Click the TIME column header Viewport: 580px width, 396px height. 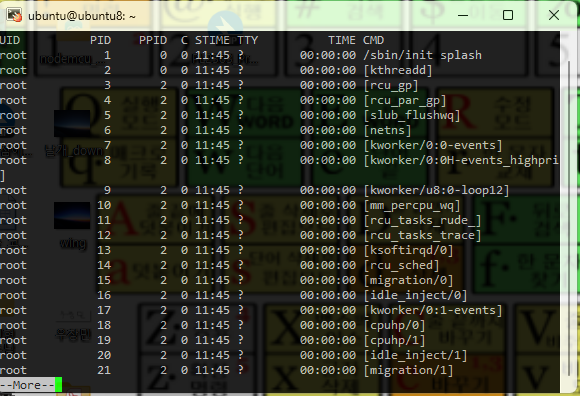tap(342, 40)
